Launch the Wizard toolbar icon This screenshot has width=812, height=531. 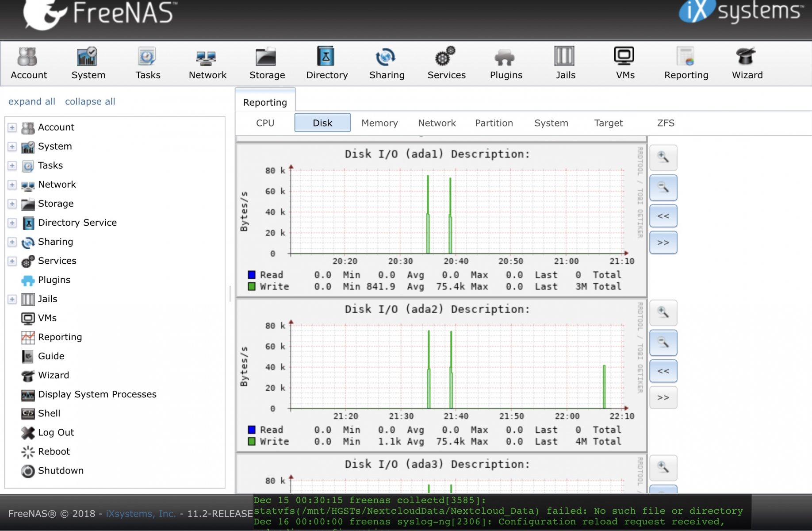coord(747,63)
